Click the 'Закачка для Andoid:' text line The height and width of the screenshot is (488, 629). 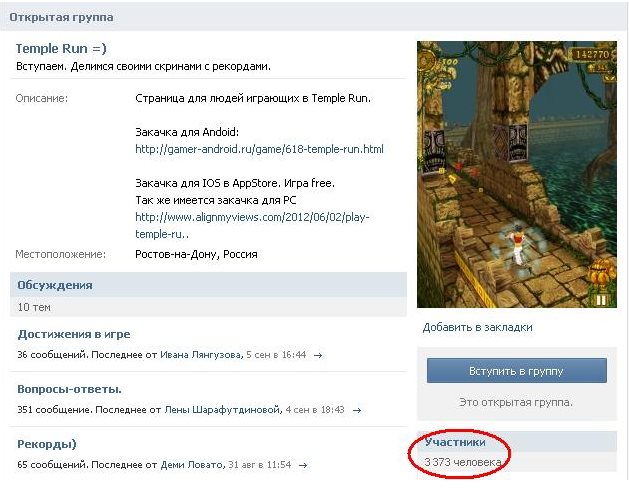[187, 132]
